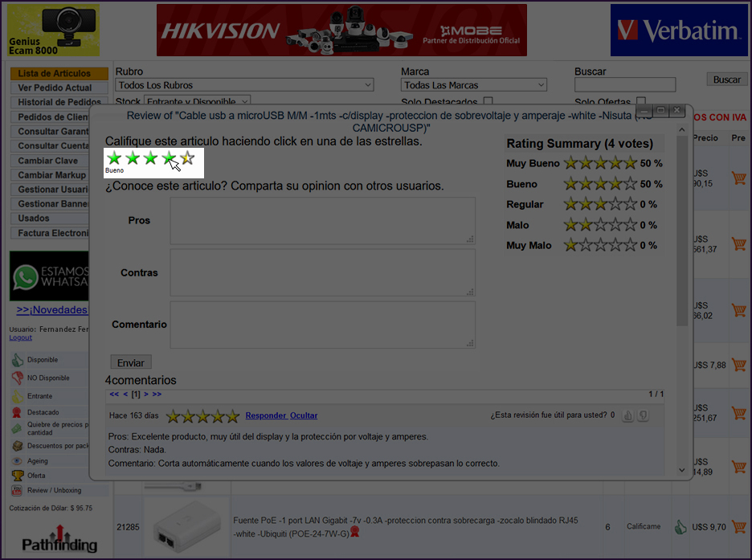Viewport: 752px width, 560px height.
Task: Click inside the Pros text area
Action: (322, 221)
